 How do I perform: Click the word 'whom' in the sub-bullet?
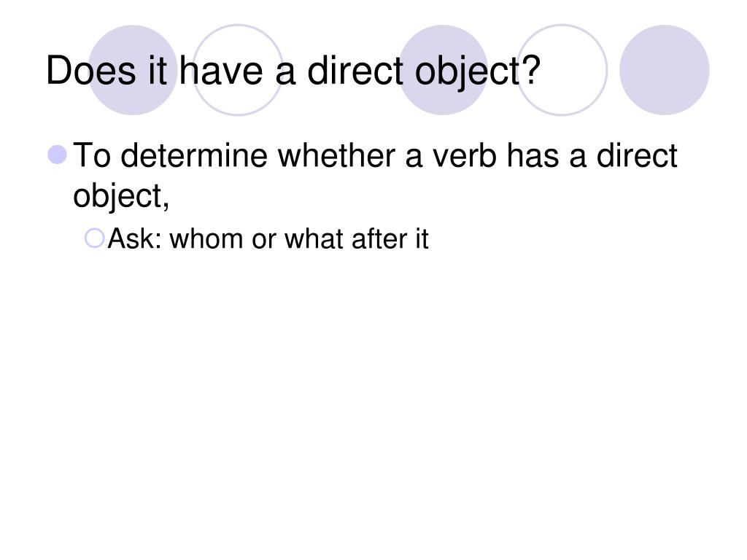coord(206,238)
